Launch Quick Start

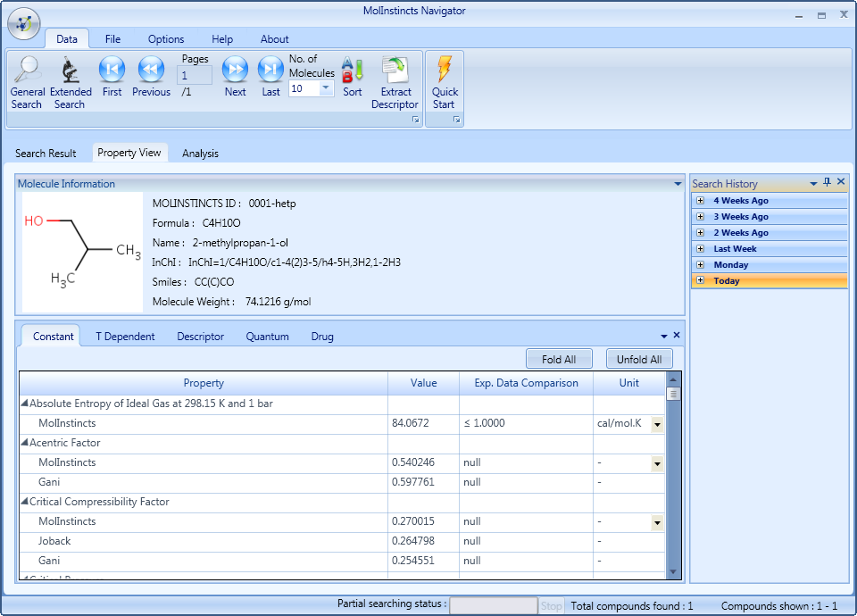click(x=445, y=83)
